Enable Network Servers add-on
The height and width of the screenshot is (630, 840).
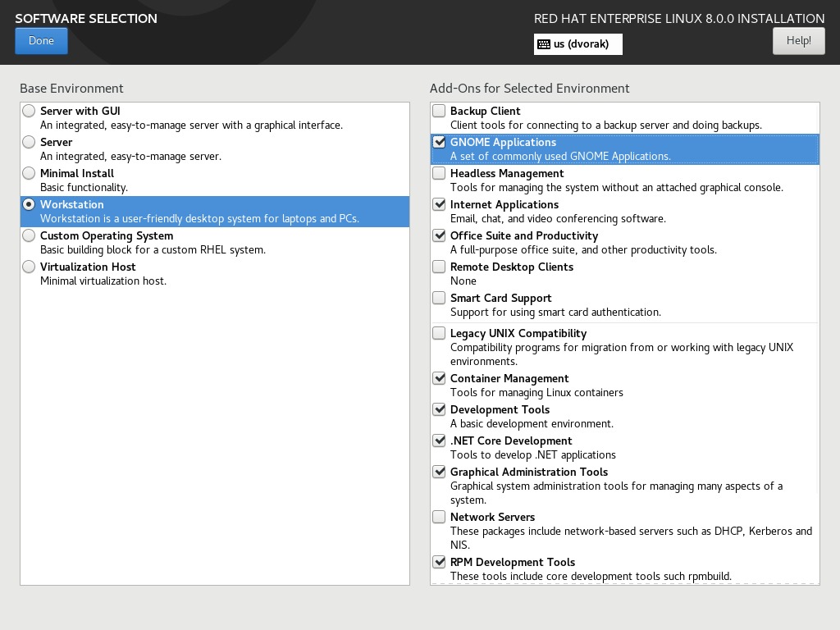[439, 517]
